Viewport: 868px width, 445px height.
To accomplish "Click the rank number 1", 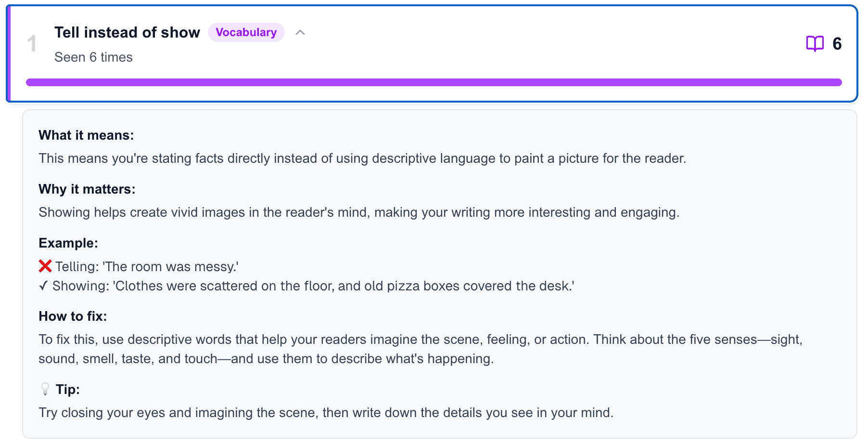I will pyautogui.click(x=32, y=44).
